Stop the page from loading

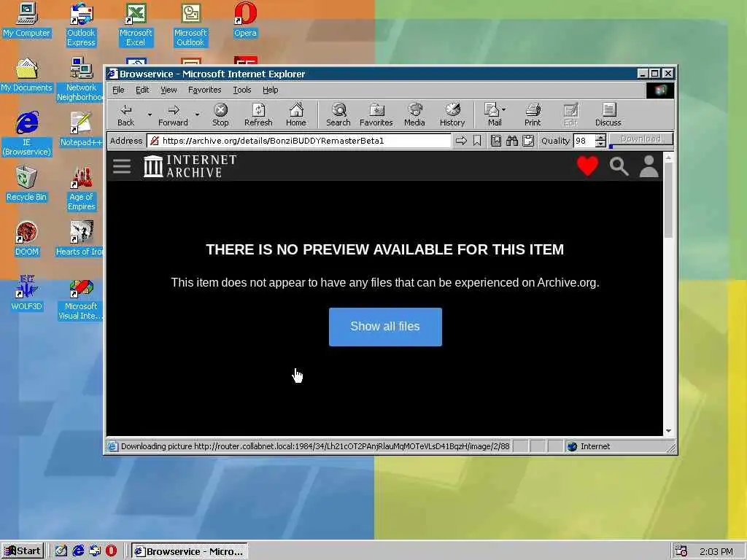pyautogui.click(x=220, y=114)
